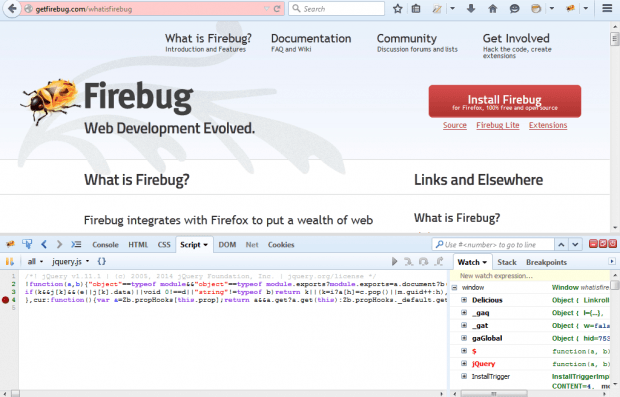Viewport: 620px width, 397px height.
Task: Open the Documentation nav link
Action: (311, 38)
